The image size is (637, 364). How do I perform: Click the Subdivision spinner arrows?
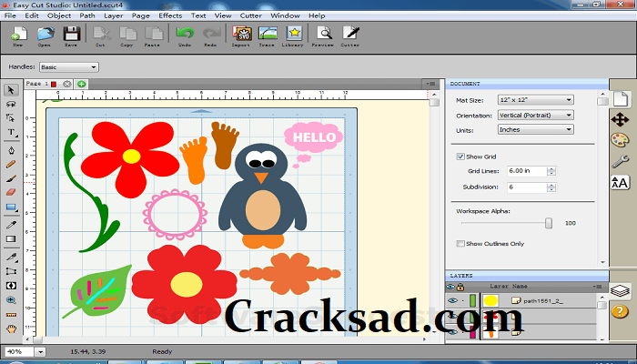click(551, 187)
